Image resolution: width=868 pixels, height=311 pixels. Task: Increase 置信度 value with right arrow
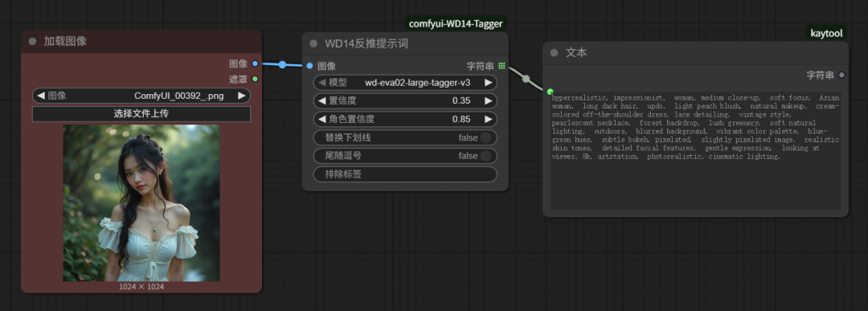tap(489, 100)
